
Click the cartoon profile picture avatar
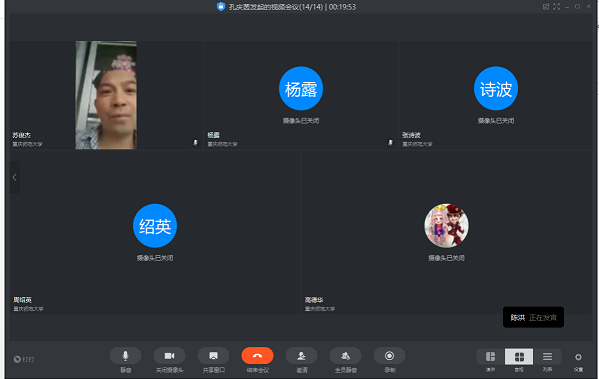click(x=446, y=225)
